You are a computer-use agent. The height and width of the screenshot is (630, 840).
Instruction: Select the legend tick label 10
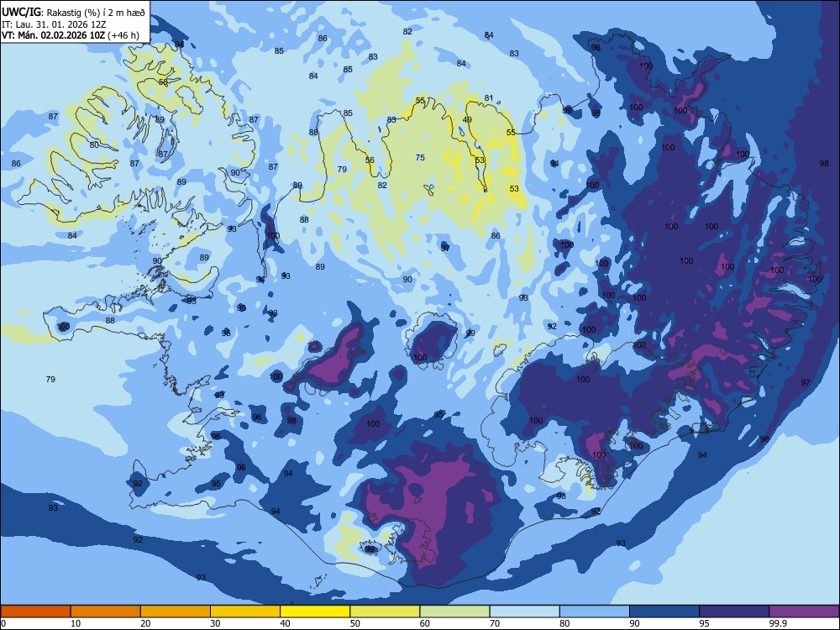click(76, 623)
